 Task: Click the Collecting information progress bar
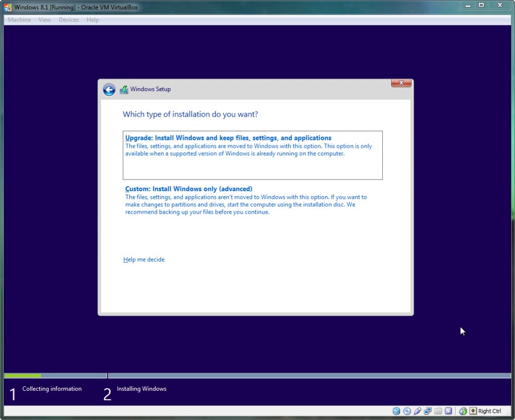[55, 375]
